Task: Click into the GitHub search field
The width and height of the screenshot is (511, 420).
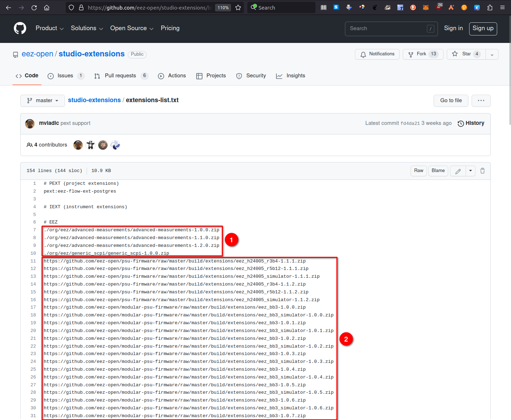Action: point(391,29)
